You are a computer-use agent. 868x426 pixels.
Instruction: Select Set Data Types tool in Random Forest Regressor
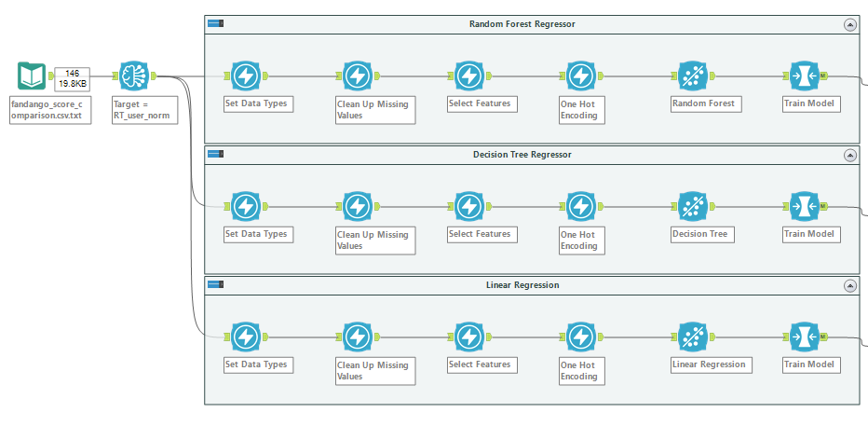[x=245, y=76]
